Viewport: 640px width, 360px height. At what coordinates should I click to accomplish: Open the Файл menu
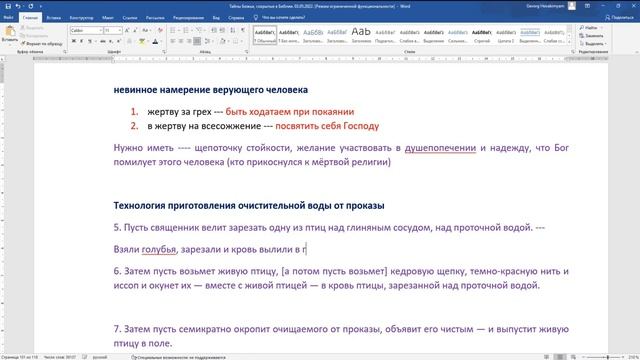tap(8, 18)
